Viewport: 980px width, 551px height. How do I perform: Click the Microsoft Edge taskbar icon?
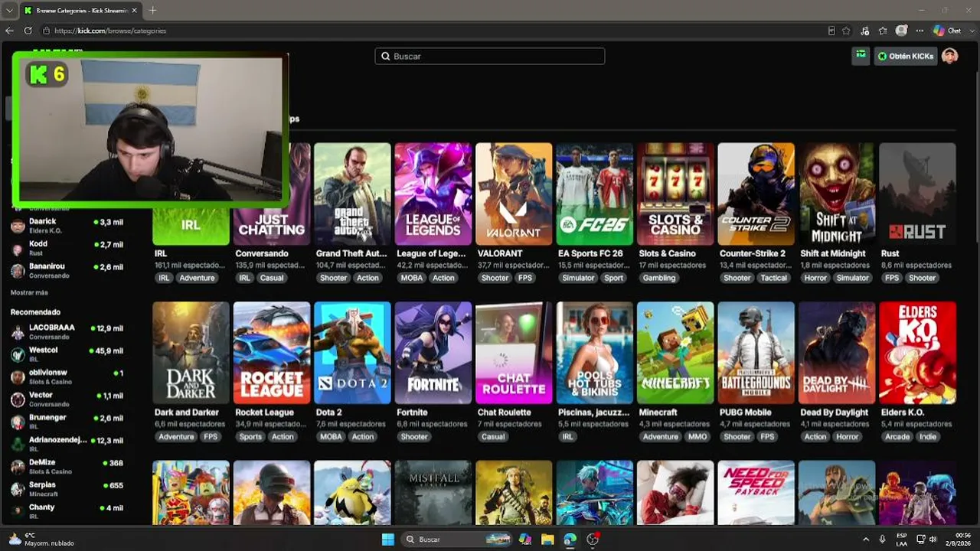pos(570,540)
